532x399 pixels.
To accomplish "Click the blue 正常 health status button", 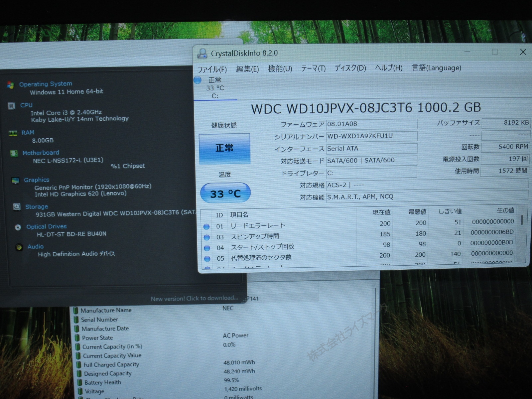I will (224, 148).
